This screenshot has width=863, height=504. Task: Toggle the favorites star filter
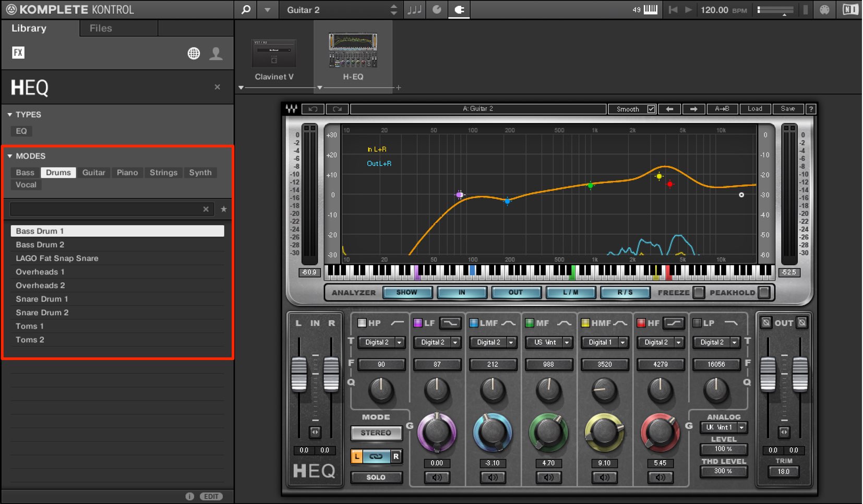[x=224, y=209]
